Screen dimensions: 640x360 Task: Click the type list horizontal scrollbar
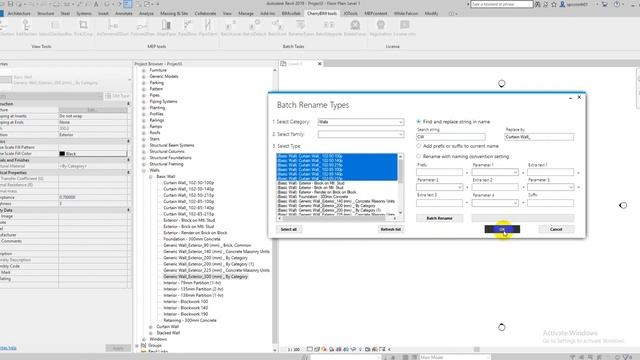click(x=337, y=218)
